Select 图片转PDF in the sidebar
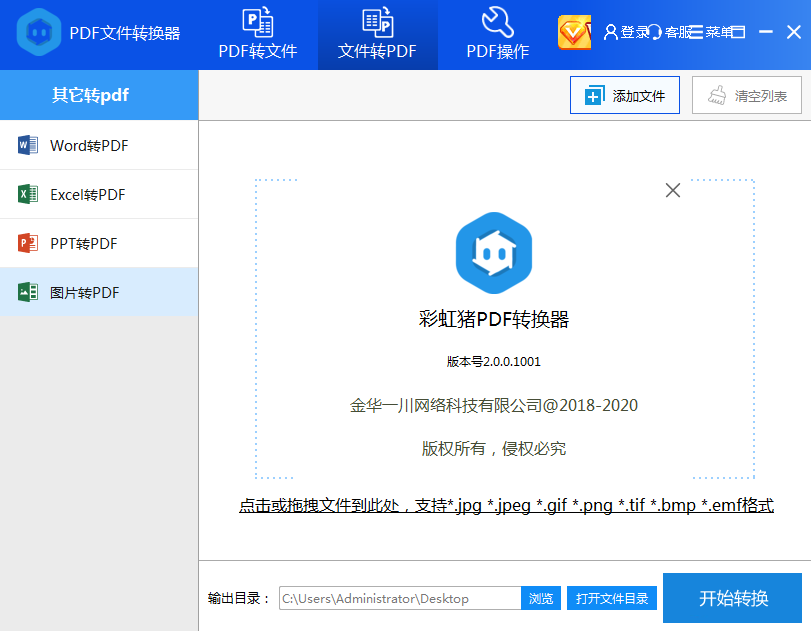 click(99, 292)
